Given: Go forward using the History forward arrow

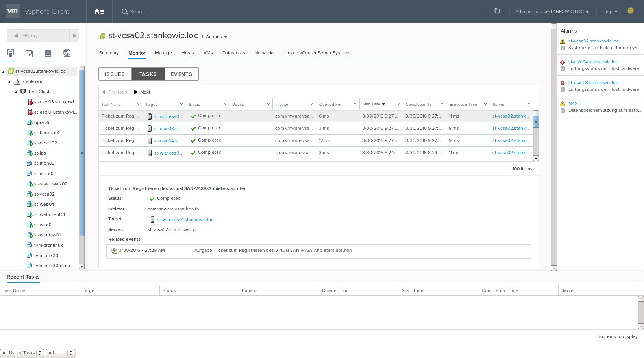Looking at the screenshot, I should [x=74, y=36].
